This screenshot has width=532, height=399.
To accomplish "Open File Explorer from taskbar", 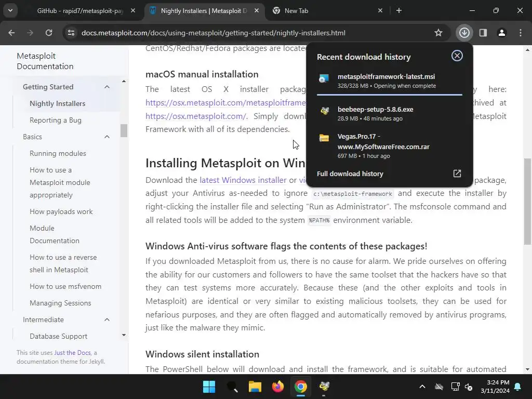I will click(x=255, y=387).
